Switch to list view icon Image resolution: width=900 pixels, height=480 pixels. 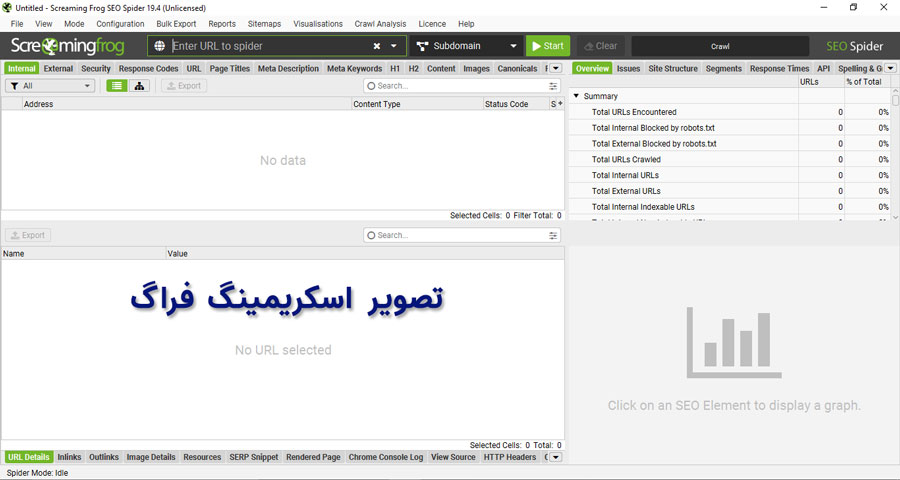click(117, 86)
